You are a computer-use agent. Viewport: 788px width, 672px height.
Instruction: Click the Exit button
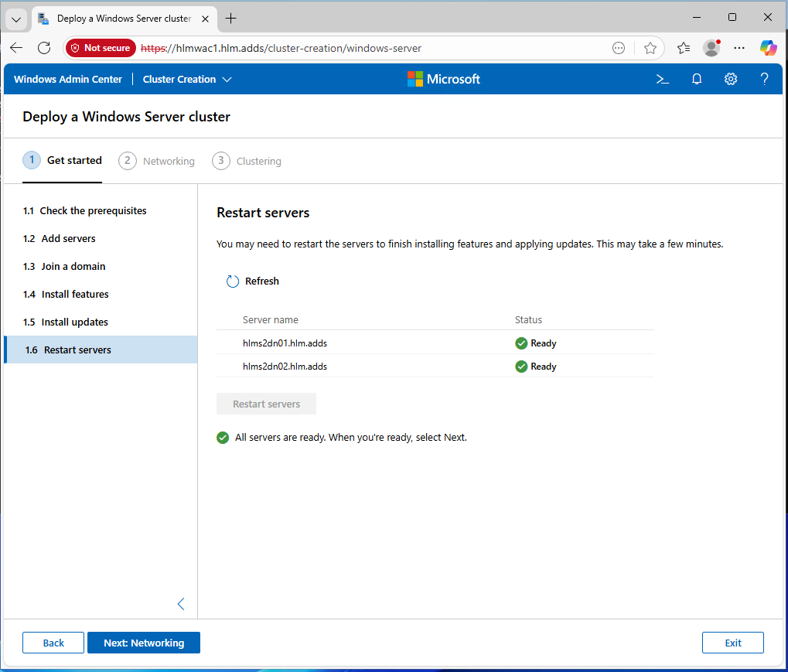(732, 643)
